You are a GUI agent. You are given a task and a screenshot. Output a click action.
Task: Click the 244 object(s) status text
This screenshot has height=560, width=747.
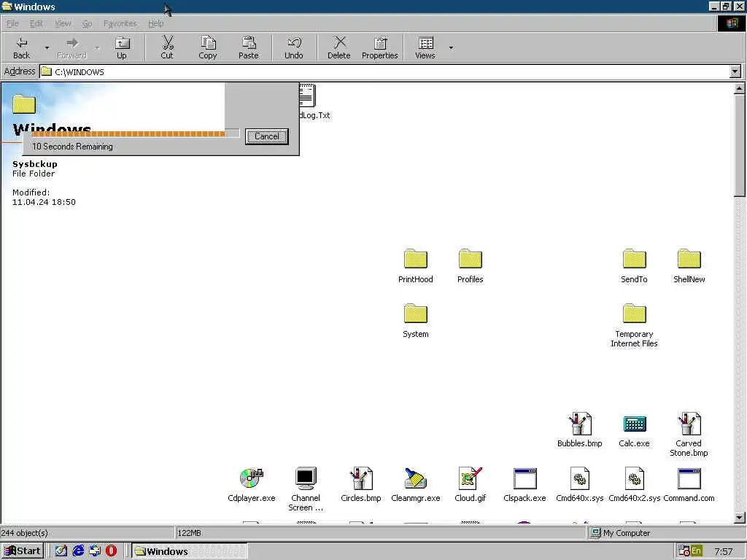(24, 533)
